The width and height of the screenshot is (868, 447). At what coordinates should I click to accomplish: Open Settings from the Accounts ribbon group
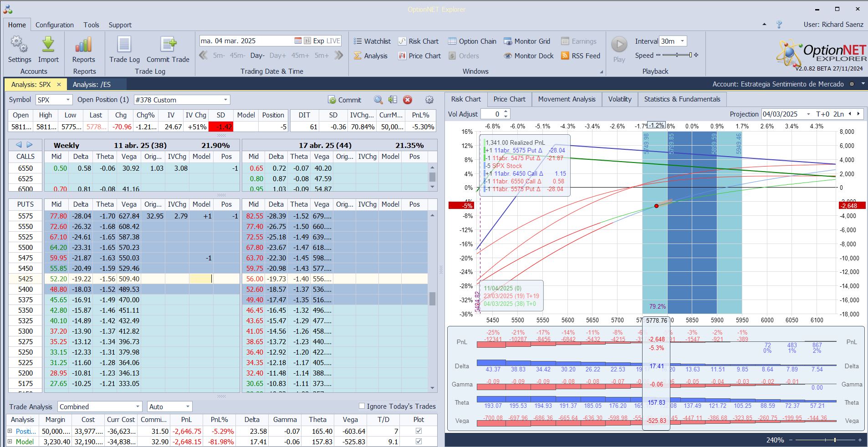(x=20, y=49)
